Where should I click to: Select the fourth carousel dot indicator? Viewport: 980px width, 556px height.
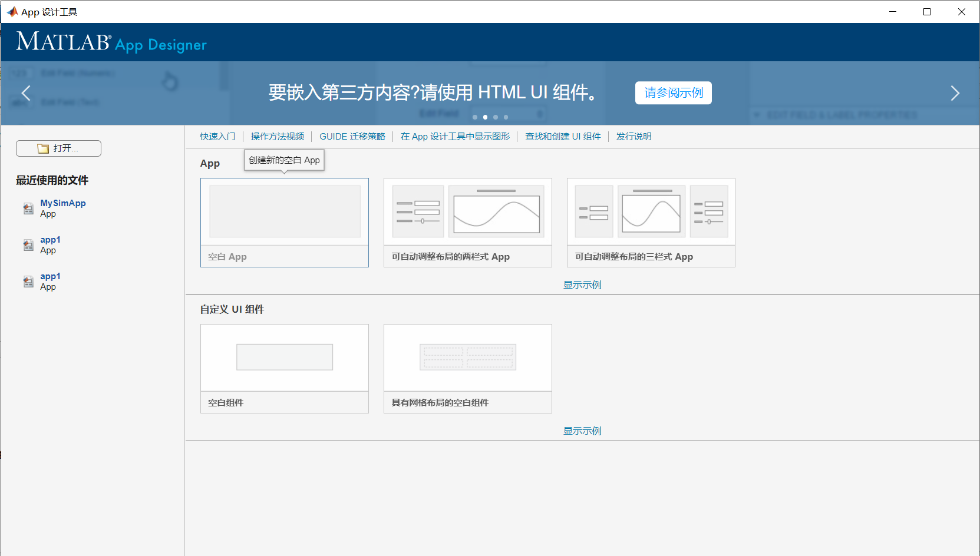[505, 117]
